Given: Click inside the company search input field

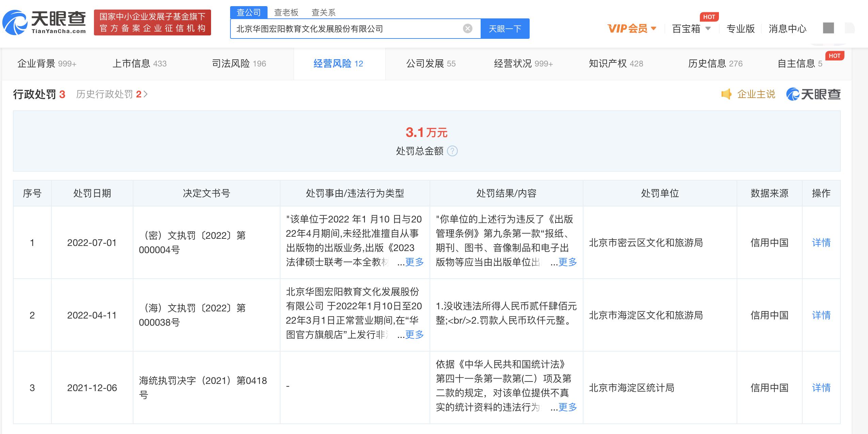Looking at the screenshot, I should 340,29.
